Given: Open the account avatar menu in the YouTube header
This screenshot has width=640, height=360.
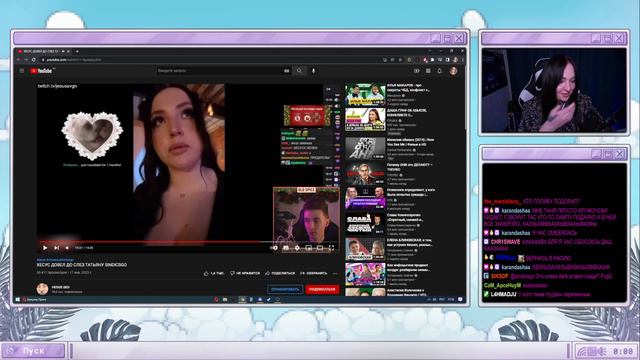Looking at the screenshot, I should [453, 71].
